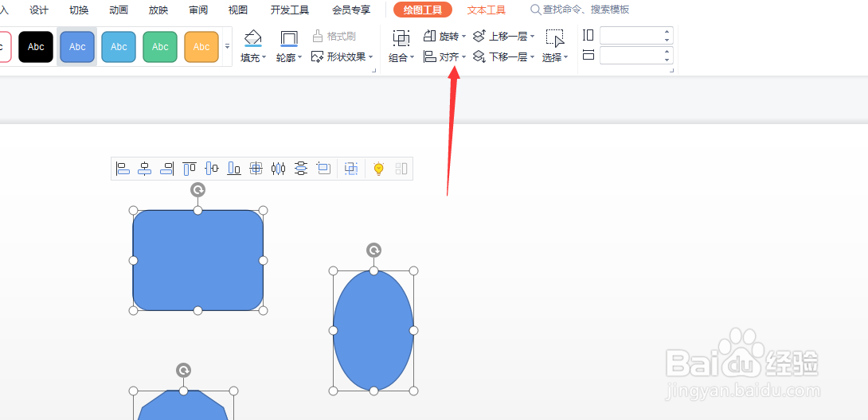Open the Animation (动画) tab
Image resolution: width=868 pixels, height=420 pixels.
[x=119, y=10]
